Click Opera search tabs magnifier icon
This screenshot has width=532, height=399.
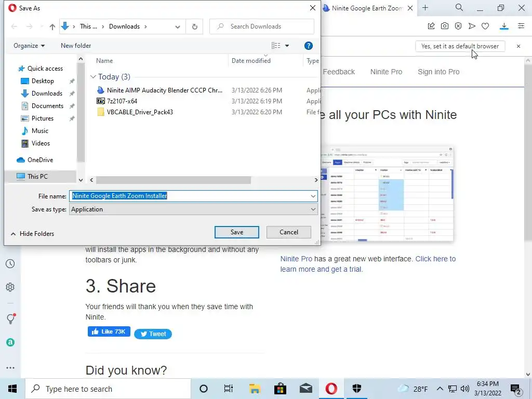coord(459,7)
